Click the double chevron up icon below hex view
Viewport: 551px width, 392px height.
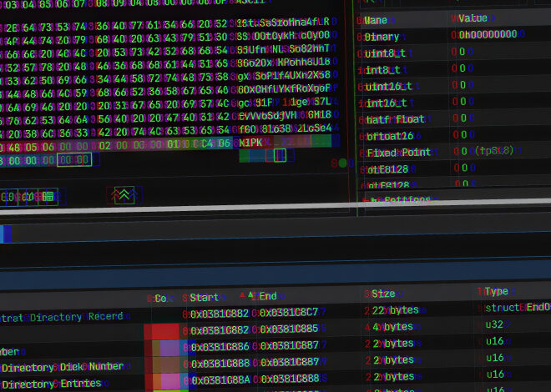tap(124, 195)
